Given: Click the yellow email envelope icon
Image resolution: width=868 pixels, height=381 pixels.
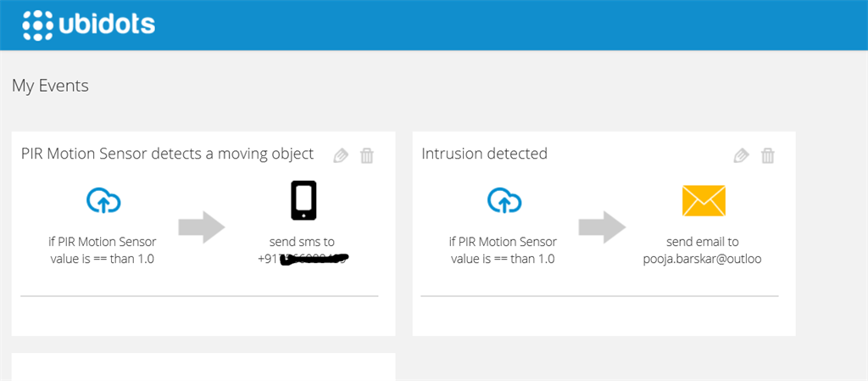Looking at the screenshot, I should 704,200.
